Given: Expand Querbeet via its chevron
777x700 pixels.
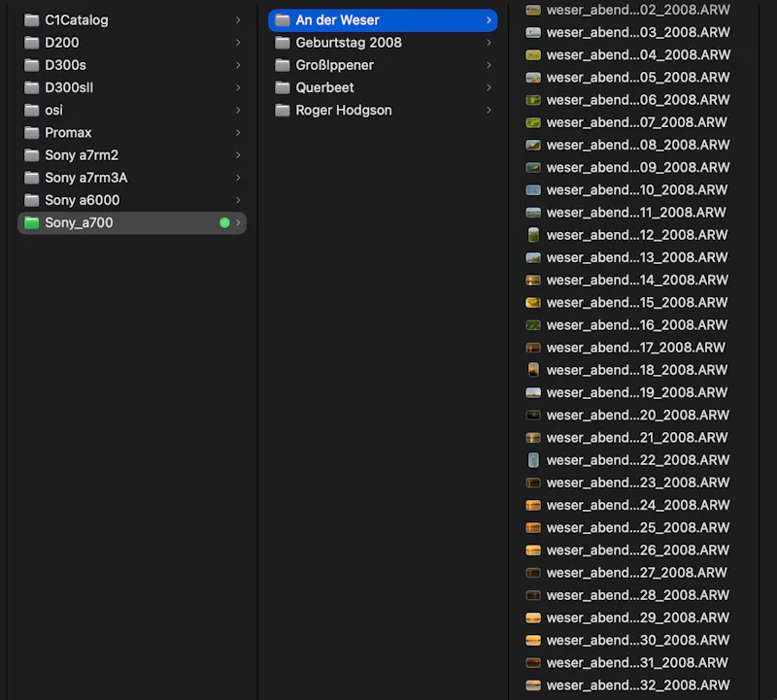Looking at the screenshot, I should [x=489, y=87].
